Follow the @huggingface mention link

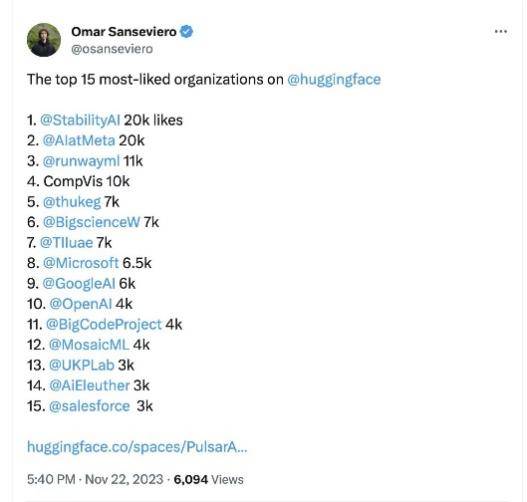click(x=334, y=80)
